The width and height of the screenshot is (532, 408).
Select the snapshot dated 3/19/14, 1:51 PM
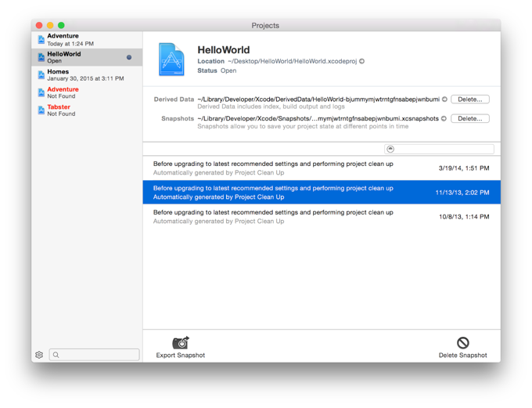322,168
